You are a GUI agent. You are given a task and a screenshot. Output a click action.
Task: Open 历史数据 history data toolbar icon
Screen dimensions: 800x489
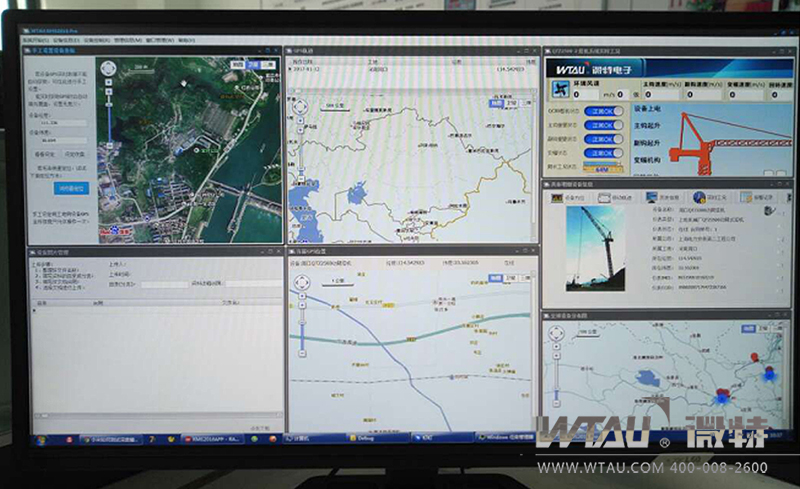(663, 198)
